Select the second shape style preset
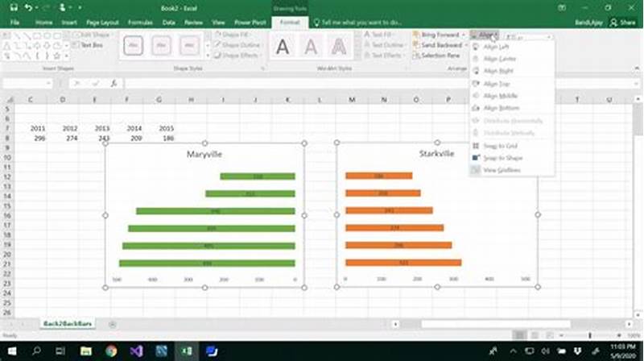Screen dimensions: 644x361 point(161,45)
